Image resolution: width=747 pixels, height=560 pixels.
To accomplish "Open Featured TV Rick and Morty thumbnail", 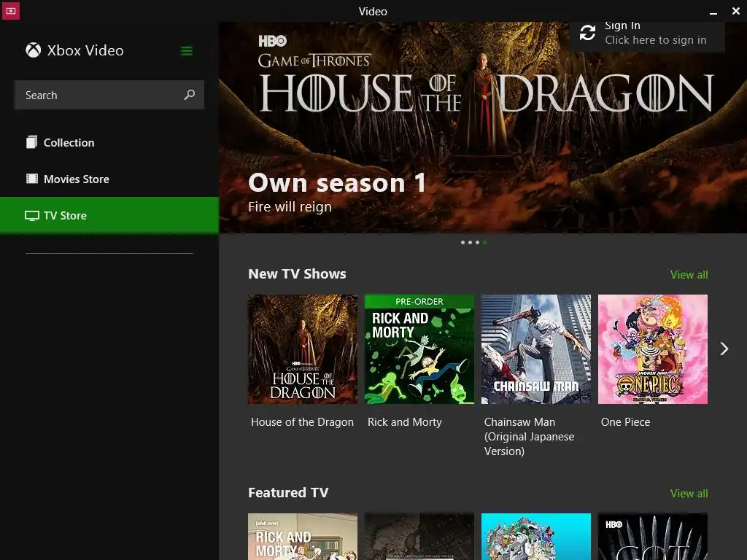I will pyautogui.click(x=303, y=537).
